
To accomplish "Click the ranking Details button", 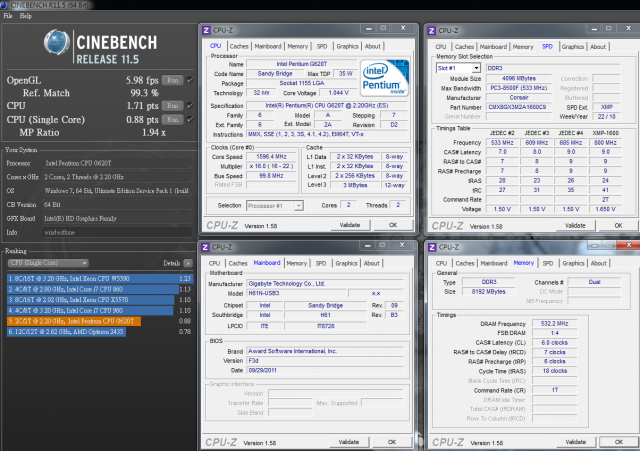I will point(188,263).
